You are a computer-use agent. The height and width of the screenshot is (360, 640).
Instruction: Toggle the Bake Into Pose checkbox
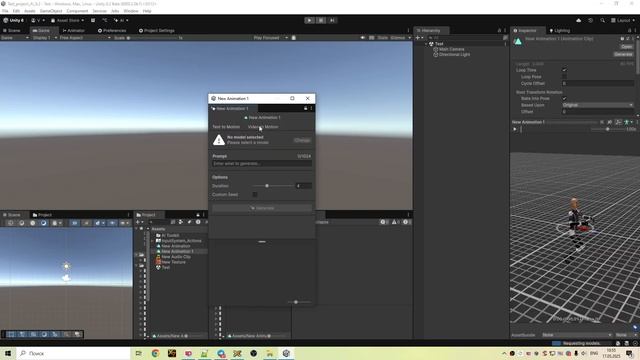click(564, 98)
